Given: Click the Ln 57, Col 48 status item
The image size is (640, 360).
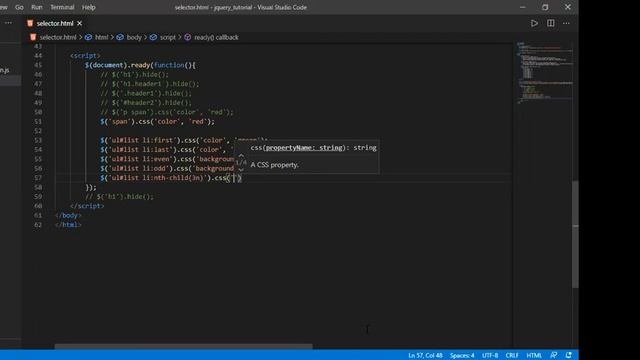Looking at the screenshot, I should coord(425,356).
